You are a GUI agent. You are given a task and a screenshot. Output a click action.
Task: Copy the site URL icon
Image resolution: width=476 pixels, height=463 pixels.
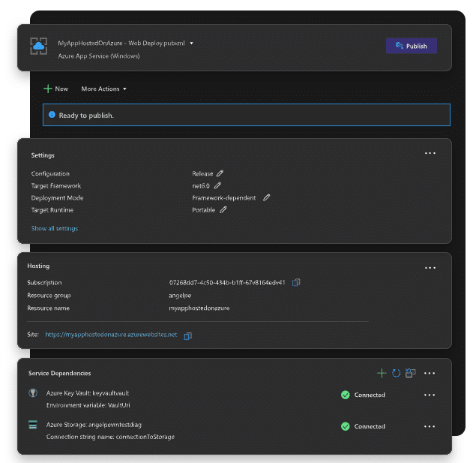point(188,335)
